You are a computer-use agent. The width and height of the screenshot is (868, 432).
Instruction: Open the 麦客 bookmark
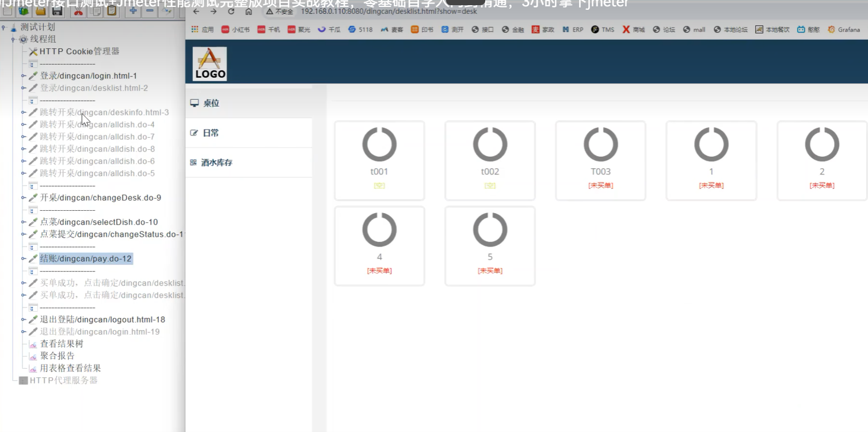point(392,29)
